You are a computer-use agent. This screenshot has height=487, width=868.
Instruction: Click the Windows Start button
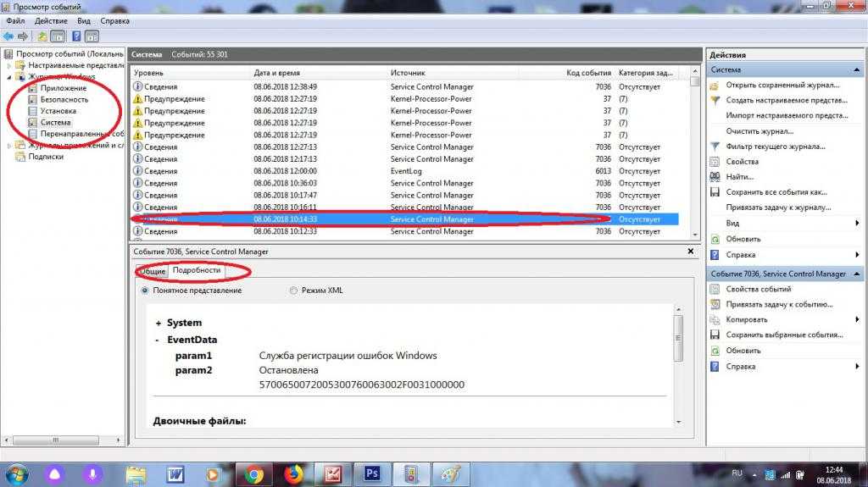pos(17,475)
